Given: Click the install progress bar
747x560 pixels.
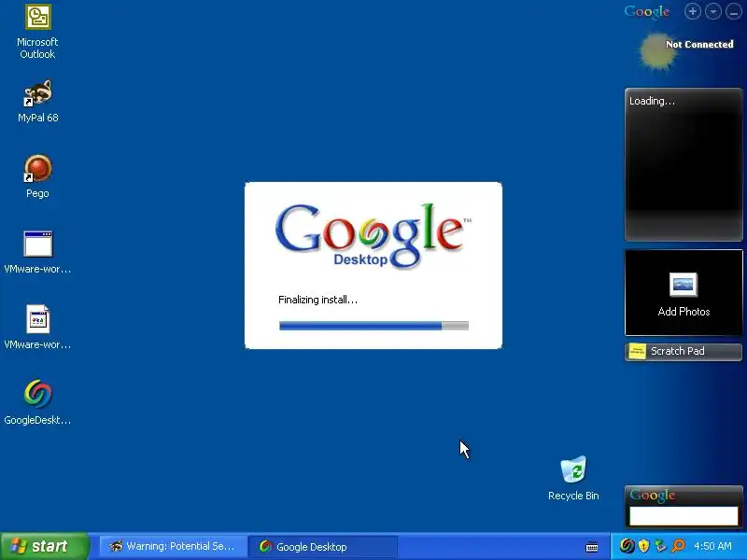Looking at the screenshot, I should tap(374, 326).
